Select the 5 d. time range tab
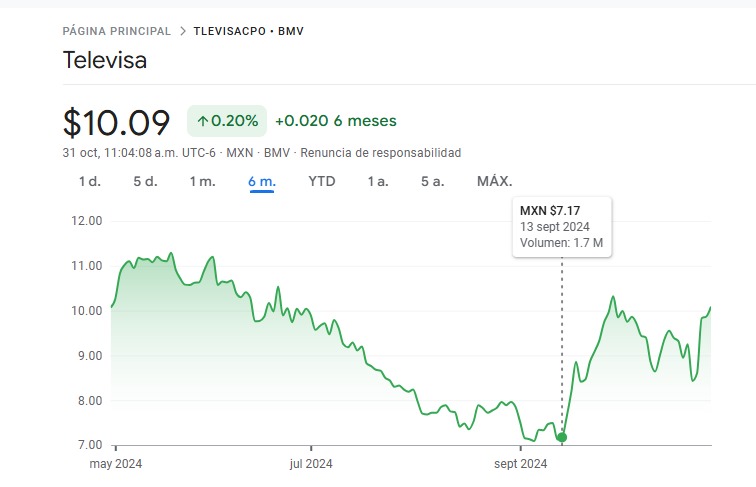Image resolution: width=756 pixels, height=487 pixels. (145, 182)
